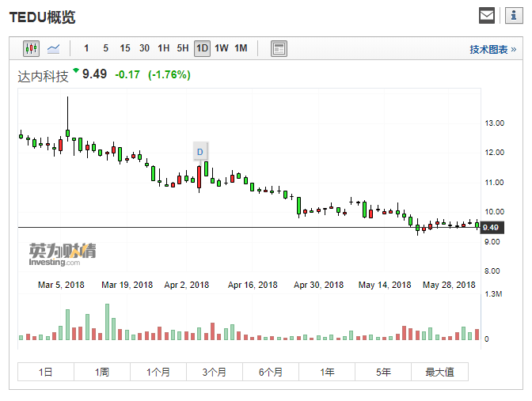Image resolution: width=532 pixels, height=401 pixels.
Task: Select the 1 minute interval
Action: point(86,48)
